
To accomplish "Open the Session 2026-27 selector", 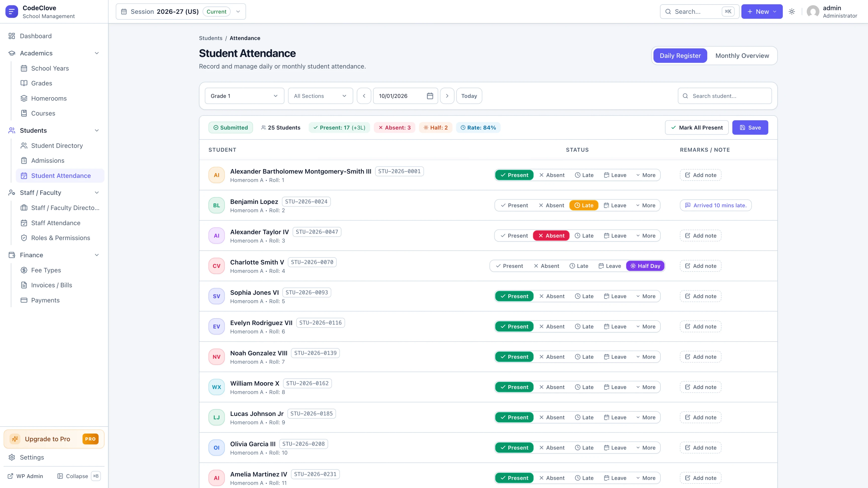I will click(x=181, y=12).
